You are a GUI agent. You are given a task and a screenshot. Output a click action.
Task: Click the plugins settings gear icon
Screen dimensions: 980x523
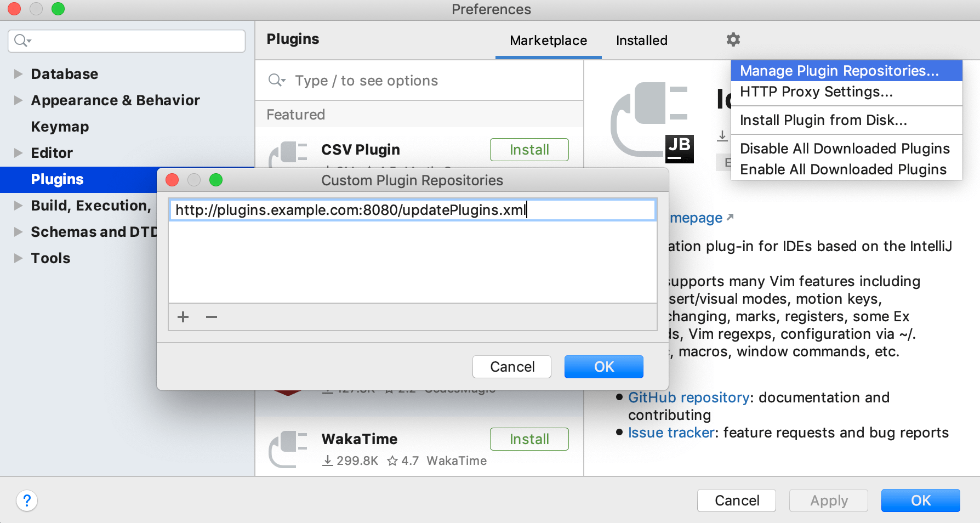click(733, 39)
